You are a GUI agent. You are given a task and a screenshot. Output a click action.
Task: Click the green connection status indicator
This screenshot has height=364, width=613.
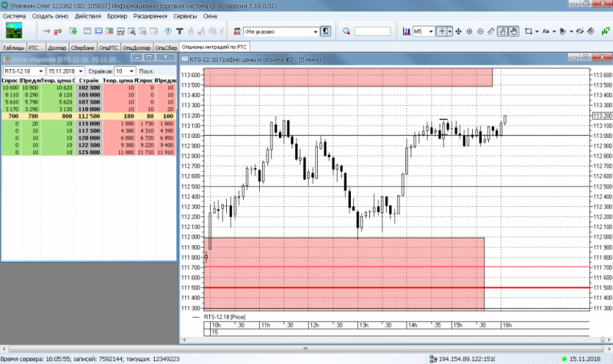tap(564, 359)
